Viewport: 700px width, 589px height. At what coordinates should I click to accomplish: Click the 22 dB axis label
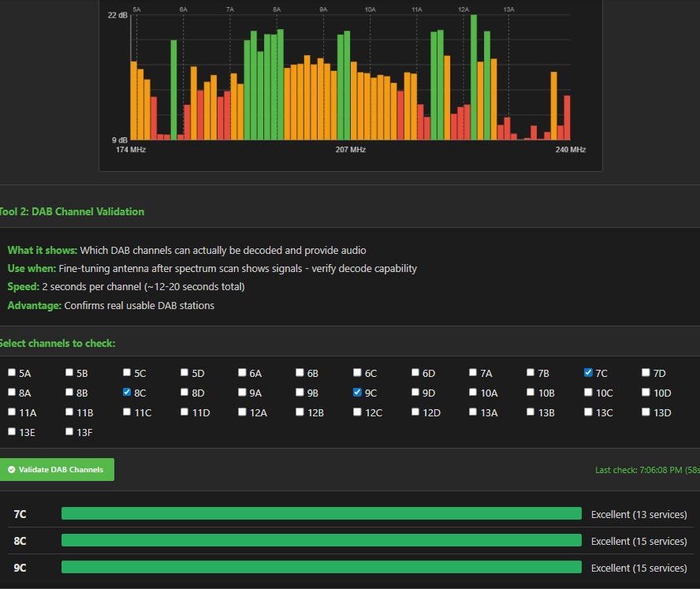point(117,15)
